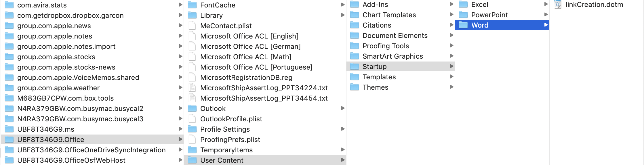
Task: Click the group.com.apple.news folder icon
Action: point(9,26)
